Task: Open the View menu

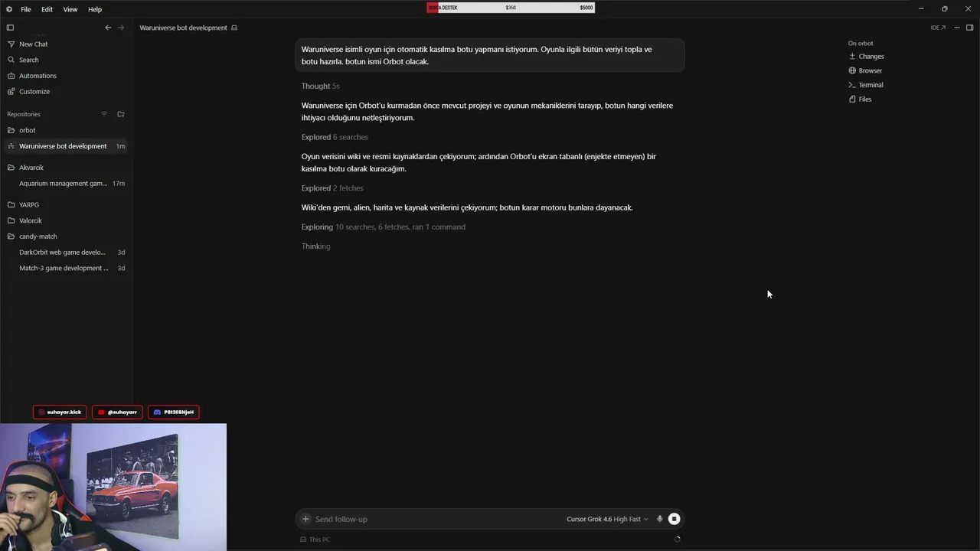Action: [x=70, y=9]
